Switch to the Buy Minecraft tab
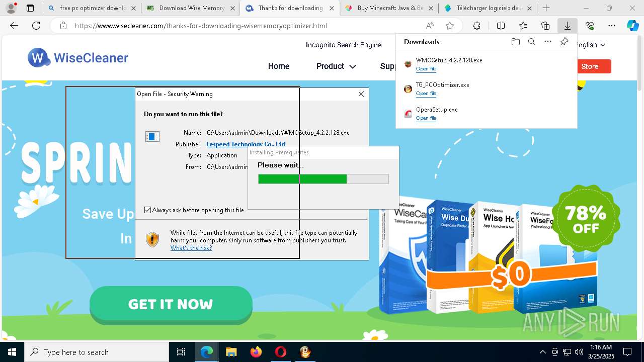The image size is (644, 362). [389, 8]
